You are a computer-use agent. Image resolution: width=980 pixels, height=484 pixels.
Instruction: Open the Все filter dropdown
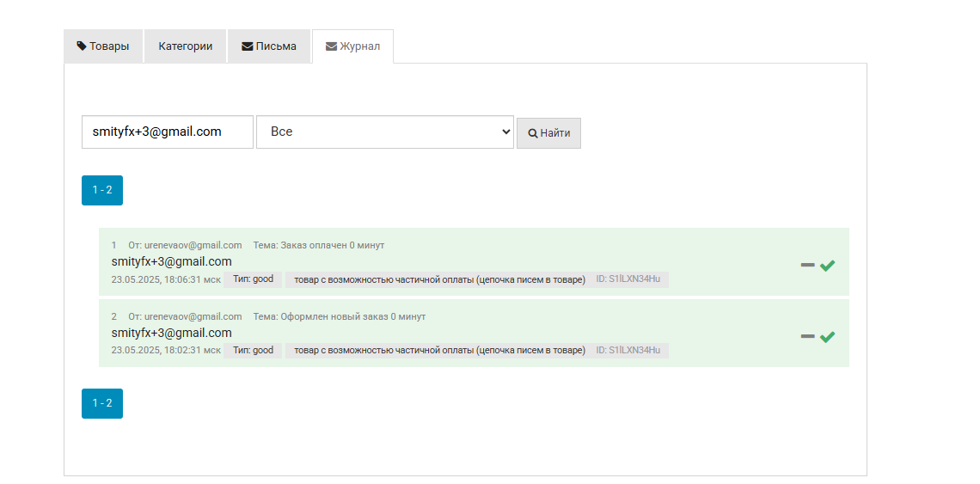click(385, 132)
